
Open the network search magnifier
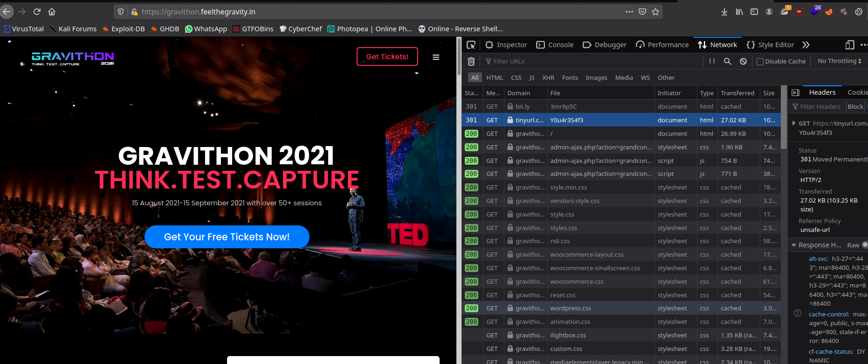727,61
